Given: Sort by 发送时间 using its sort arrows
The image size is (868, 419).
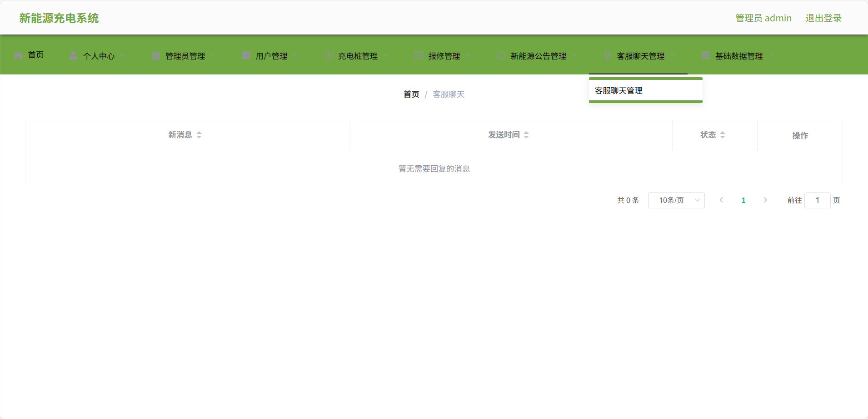Looking at the screenshot, I should (526, 135).
